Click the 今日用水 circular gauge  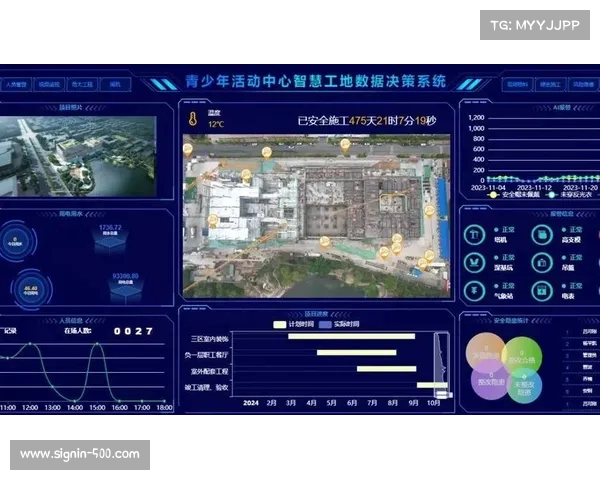coord(15,242)
